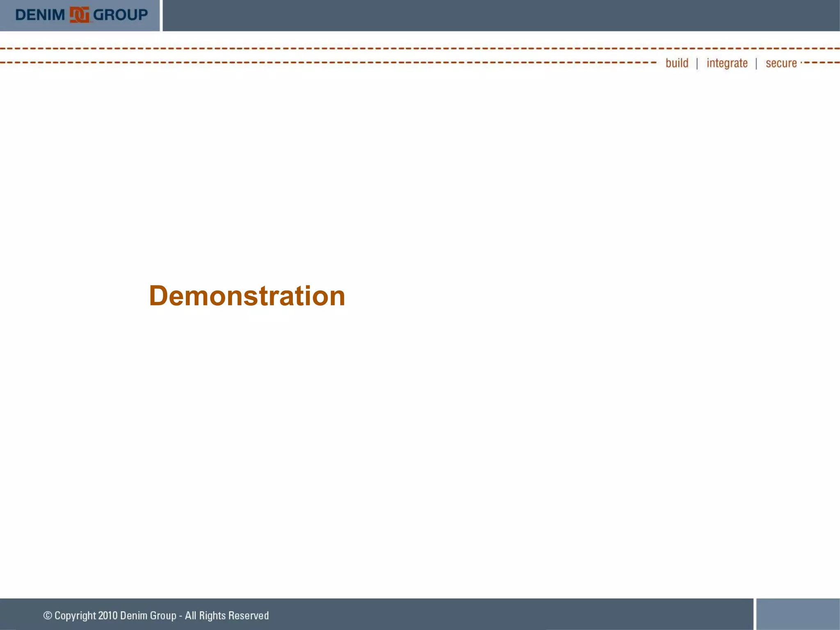
Task: Click the Denim Group logo
Action: coord(81,15)
